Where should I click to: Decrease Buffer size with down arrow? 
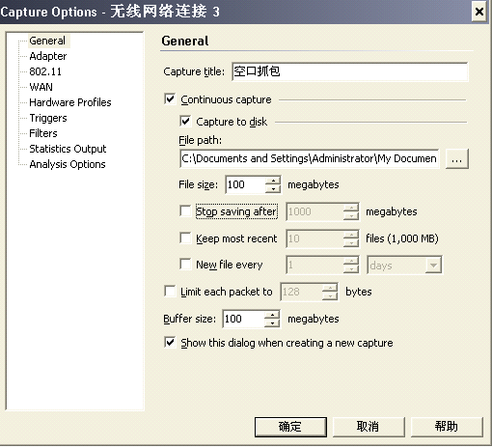tap(272, 322)
